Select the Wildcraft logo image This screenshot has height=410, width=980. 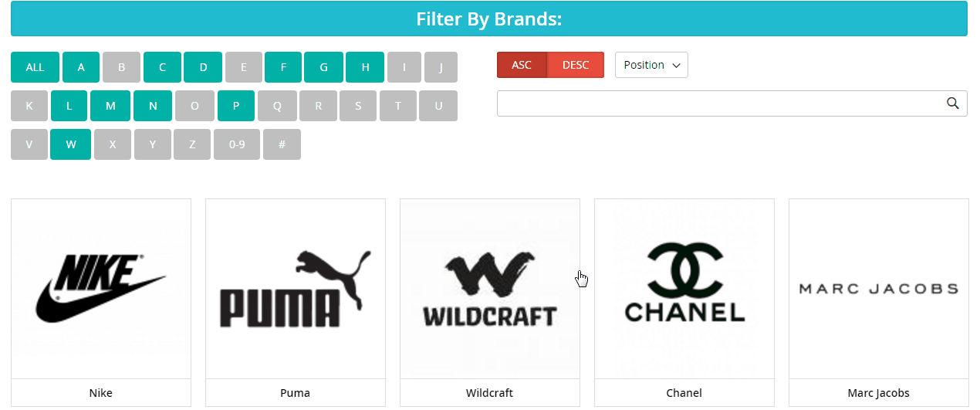click(490, 288)
